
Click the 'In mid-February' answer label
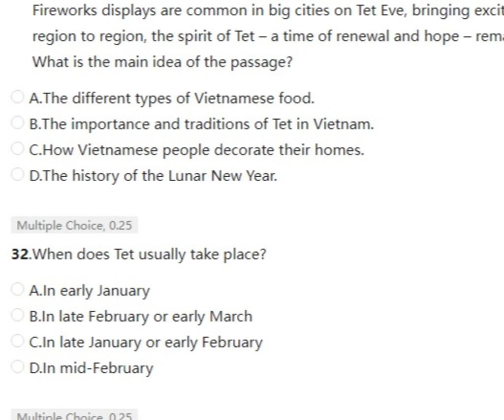(92, 368)
